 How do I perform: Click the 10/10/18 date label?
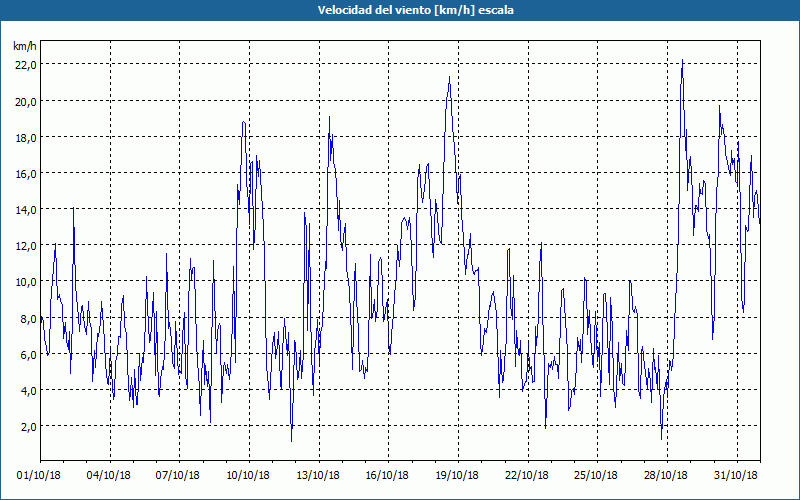[x=247, y=475]
